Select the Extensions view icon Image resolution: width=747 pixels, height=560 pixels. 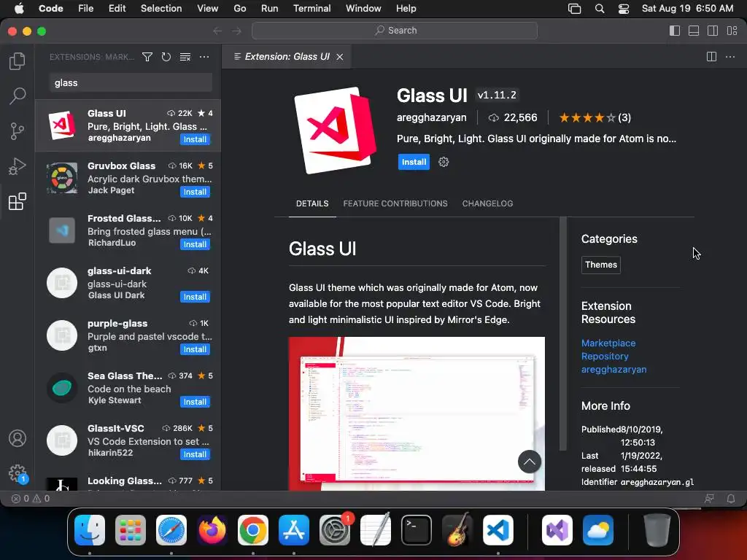(x=18, y=201)
